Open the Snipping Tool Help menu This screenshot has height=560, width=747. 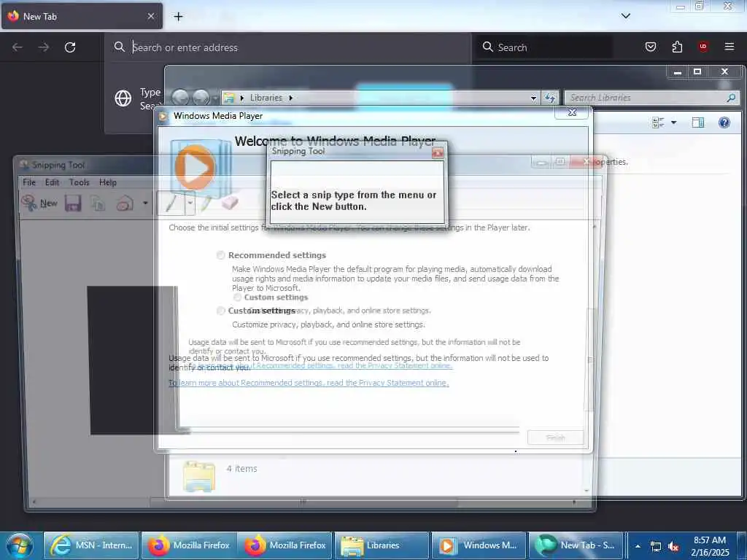tap(108, 182)
